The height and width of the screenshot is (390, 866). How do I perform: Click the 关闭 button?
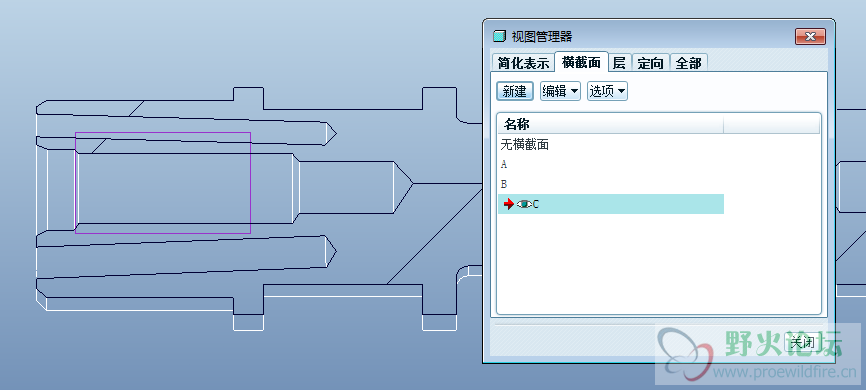pos(801,342)
